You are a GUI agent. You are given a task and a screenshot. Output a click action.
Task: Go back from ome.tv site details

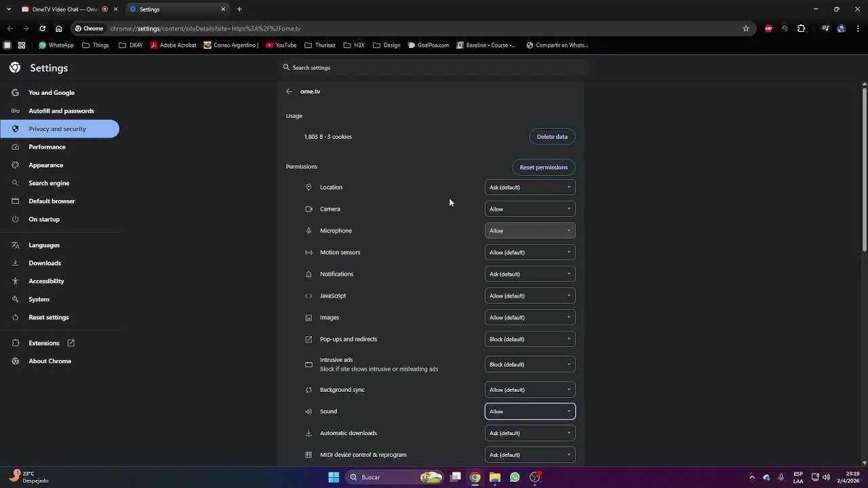pos(289,91)
